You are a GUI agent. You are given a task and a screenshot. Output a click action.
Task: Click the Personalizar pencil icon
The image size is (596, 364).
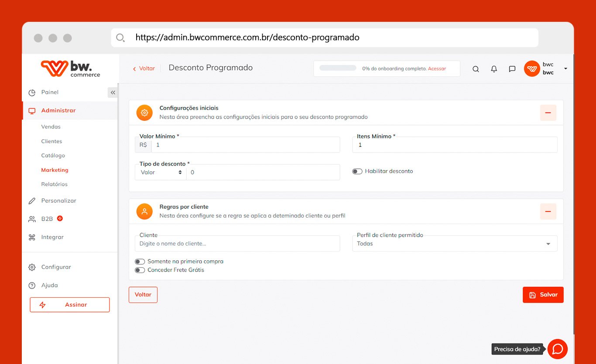point(32,201)
